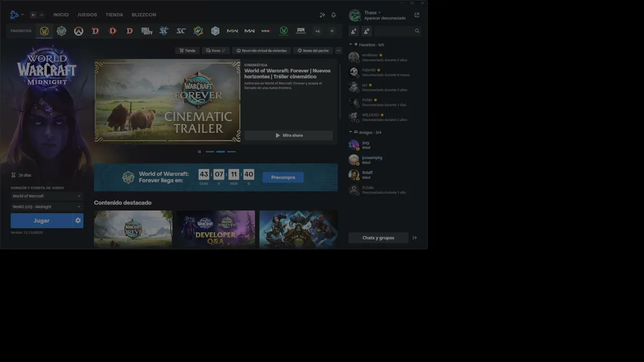Viewport: 644px width, 362px height.
Task: Open the WoW2 (US) - Midnight account dropdown
Action: [x=47, y=207]
